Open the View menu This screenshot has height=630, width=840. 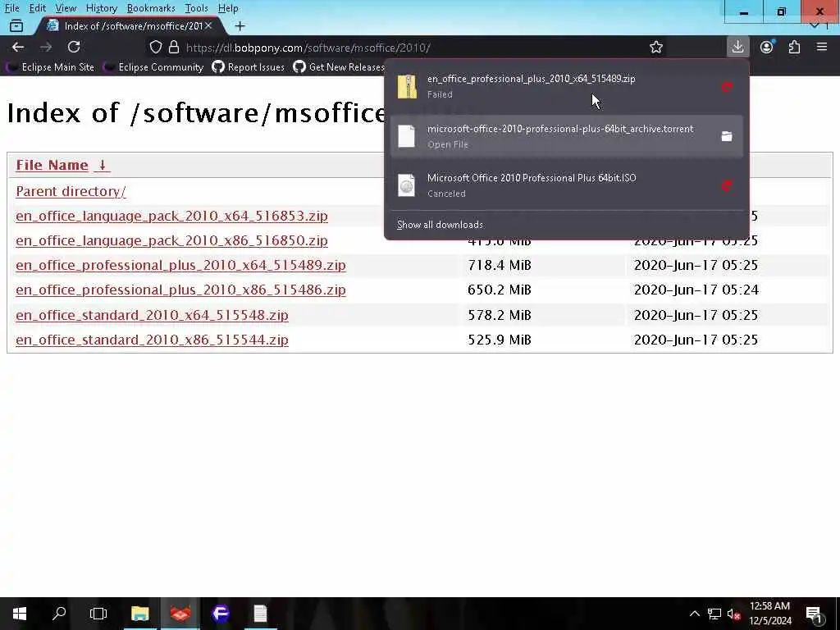click(x=66, y=8)
